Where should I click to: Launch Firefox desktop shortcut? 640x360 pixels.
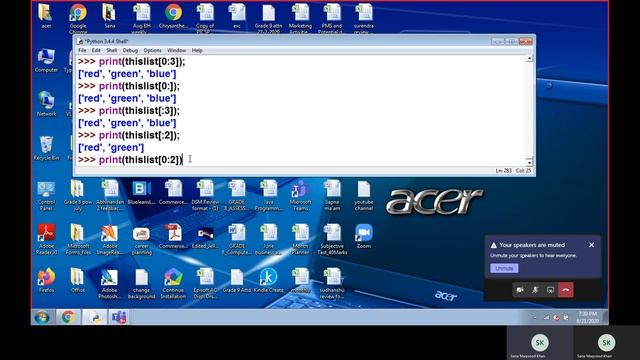pyautogui.click(x=46, y=280)
